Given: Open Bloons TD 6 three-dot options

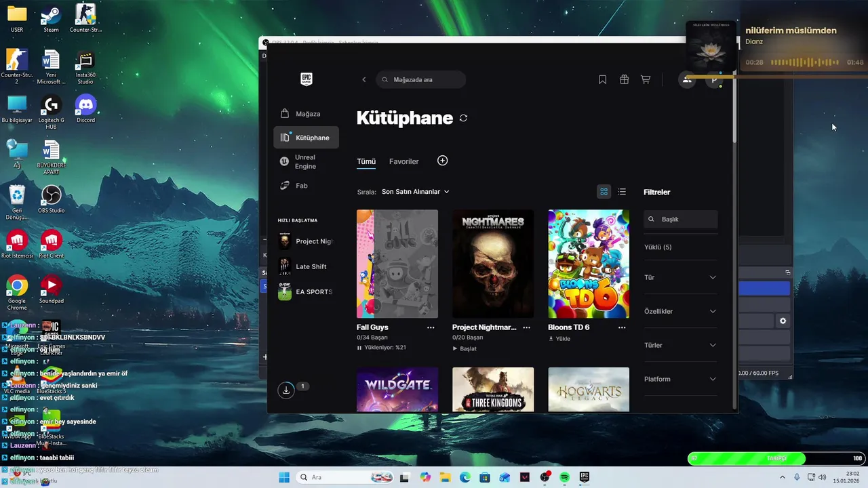Looking at the screenshot, I should tap(622, 327).
